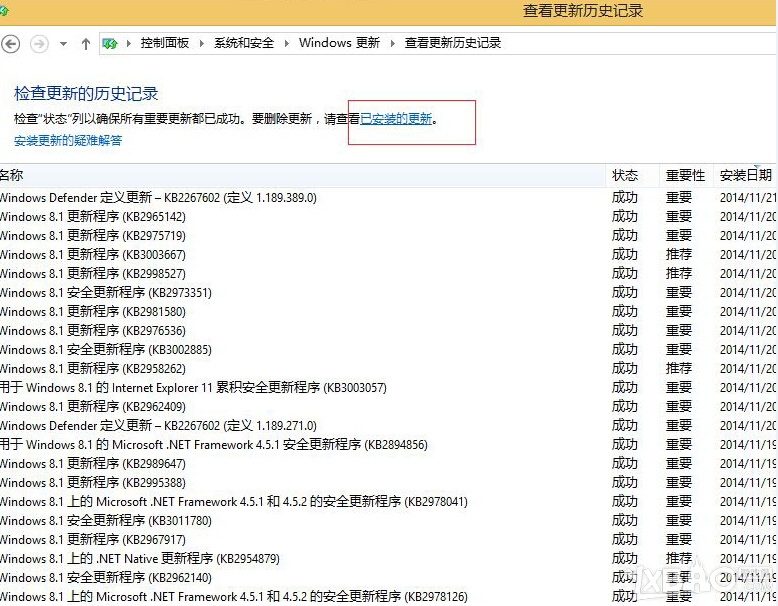Select .NET Framework 4.5.1 update KB2894856
The width and height of the screenshot is (778, 606).
pos(389,445)
